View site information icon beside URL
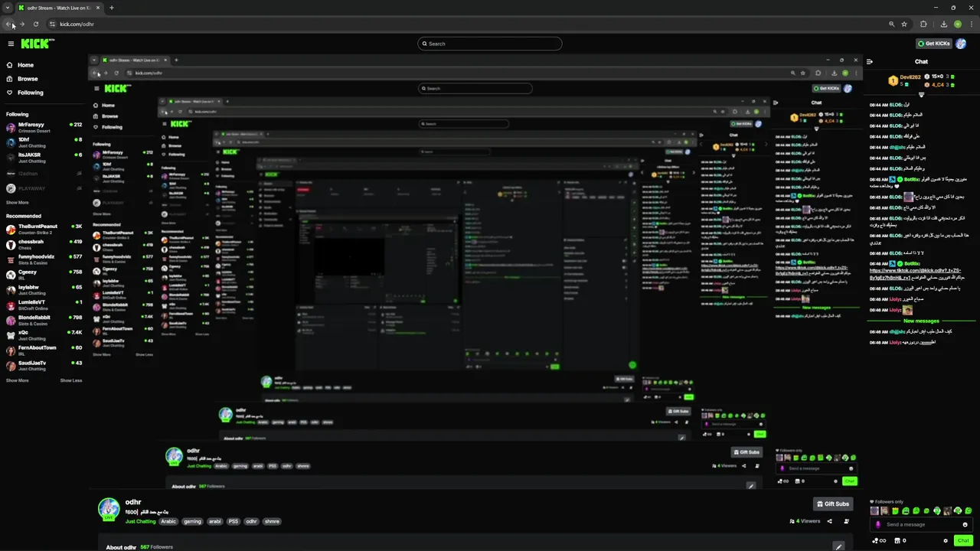 click(x=52, y=24)
